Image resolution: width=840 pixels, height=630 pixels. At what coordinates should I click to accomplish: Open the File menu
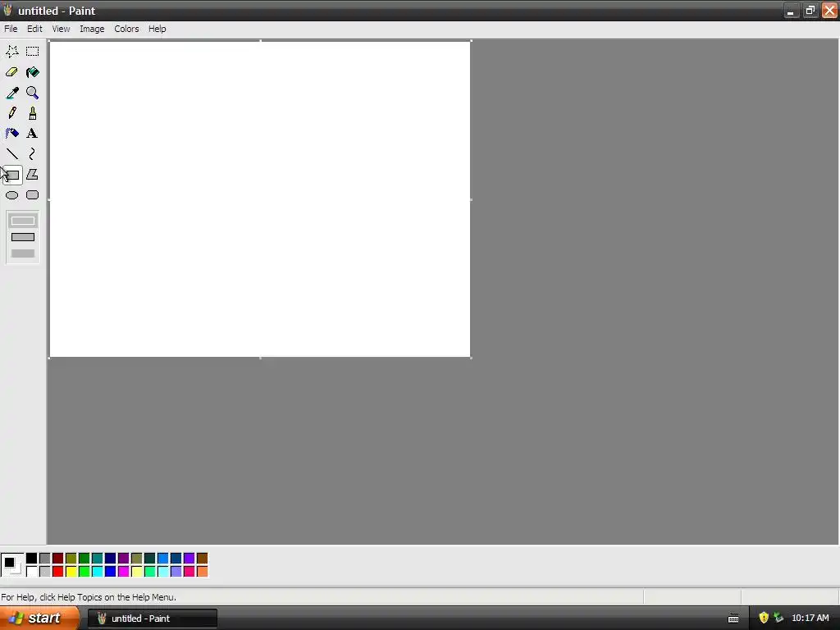pos(11,29)
